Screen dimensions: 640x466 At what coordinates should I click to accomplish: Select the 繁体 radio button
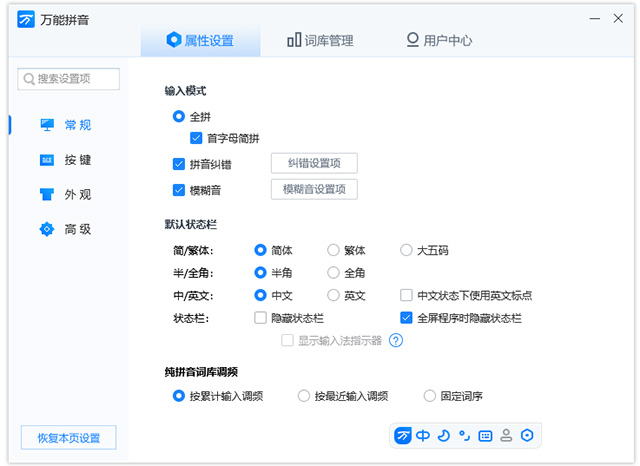point(333,250)
